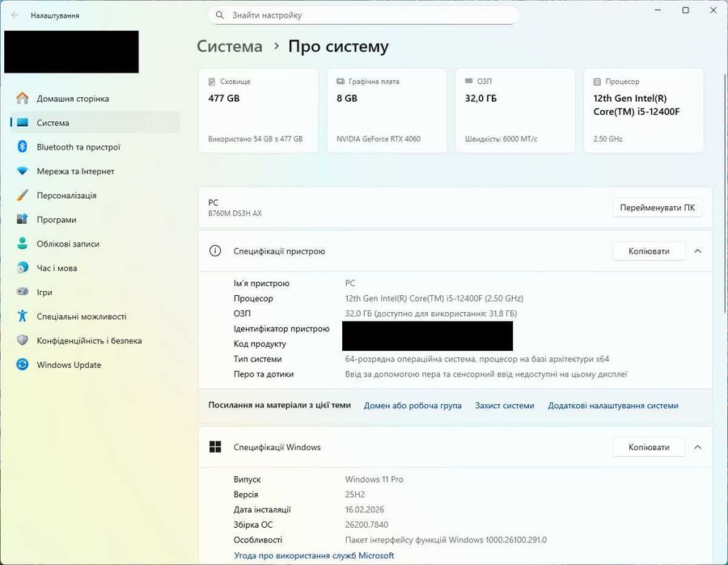This screenshot has height=565, width=728.
Task: Open Домен або робоча група link
Action: coord(413,406)
